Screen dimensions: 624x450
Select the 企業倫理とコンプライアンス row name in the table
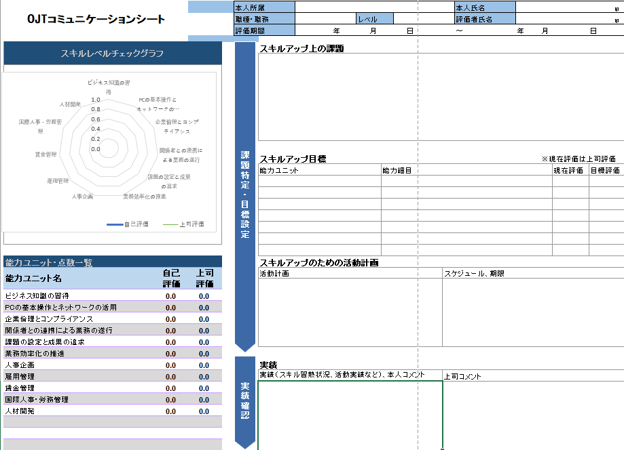tap(49, 319)
